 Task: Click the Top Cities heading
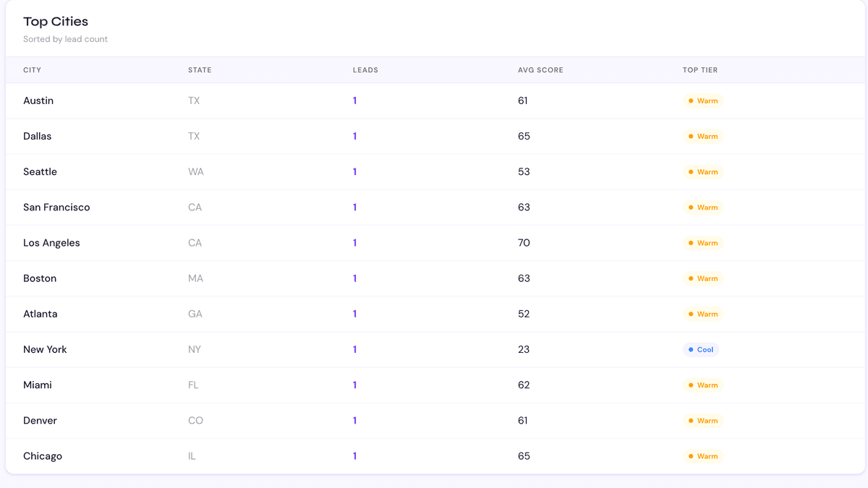click(x=55, y=21)
